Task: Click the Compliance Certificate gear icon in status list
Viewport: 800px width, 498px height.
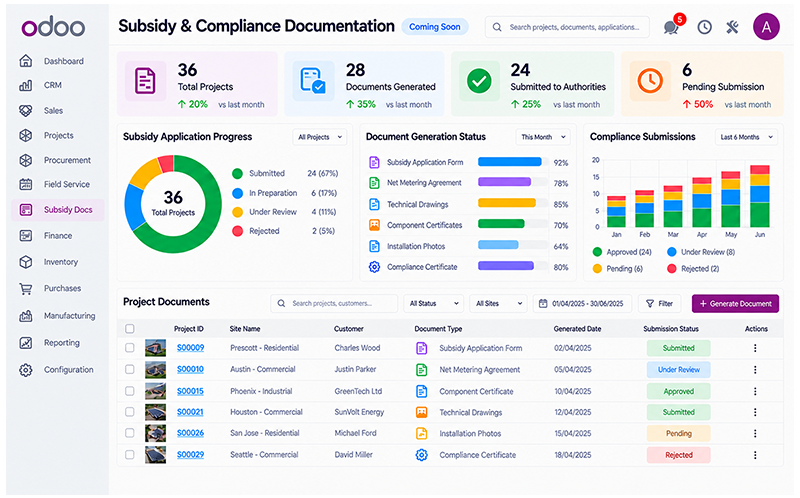Action: pyautogui.click(x=374, y=267)
